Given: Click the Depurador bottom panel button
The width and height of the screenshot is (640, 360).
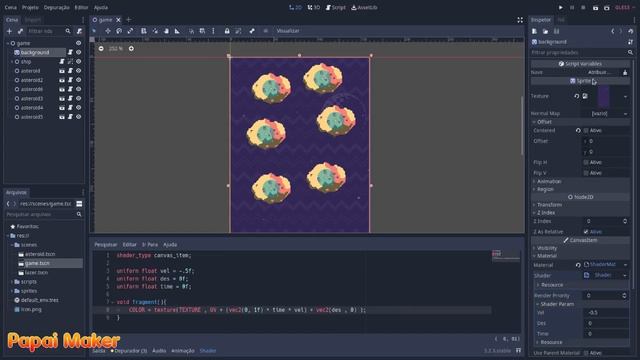Looking at the screenshot, I should 129,351.
